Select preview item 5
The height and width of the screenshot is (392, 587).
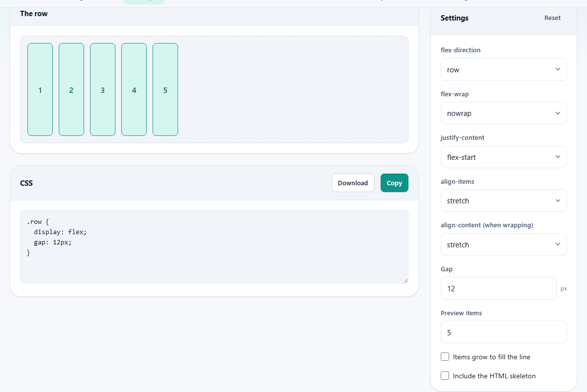165,89
